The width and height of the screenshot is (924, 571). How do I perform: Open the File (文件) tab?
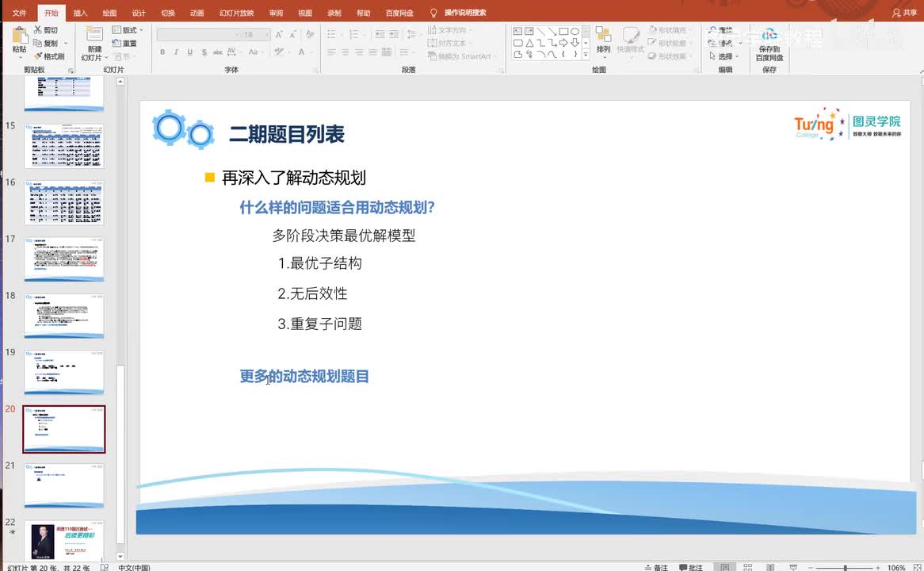(x=19, y=13)
